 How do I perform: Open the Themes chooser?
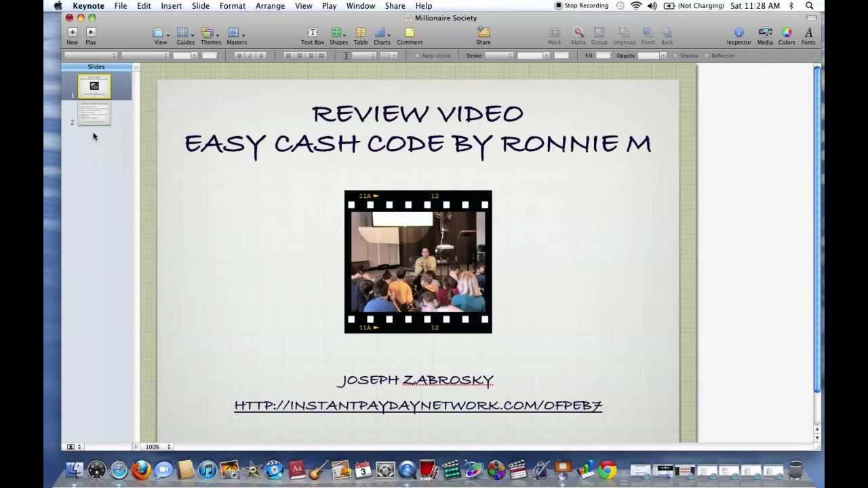(210, 36)
